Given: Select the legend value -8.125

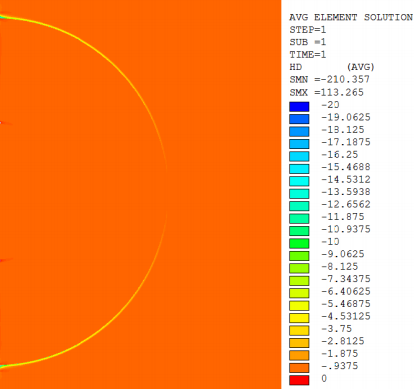Looking at the screenshot, I should point(339,267).
